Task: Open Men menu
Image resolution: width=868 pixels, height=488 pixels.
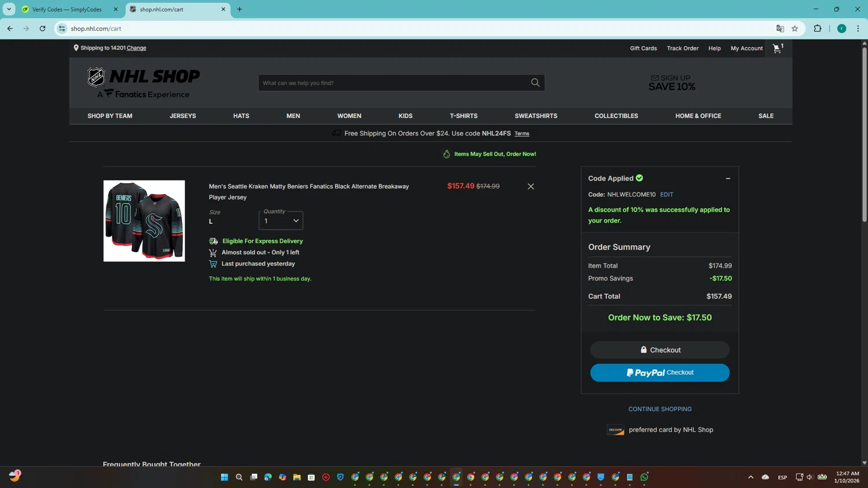Action: coord(293,116)
